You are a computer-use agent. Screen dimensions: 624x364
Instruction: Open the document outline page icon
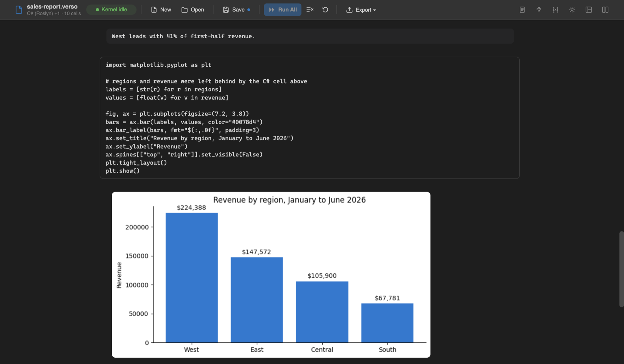[522, 10]
